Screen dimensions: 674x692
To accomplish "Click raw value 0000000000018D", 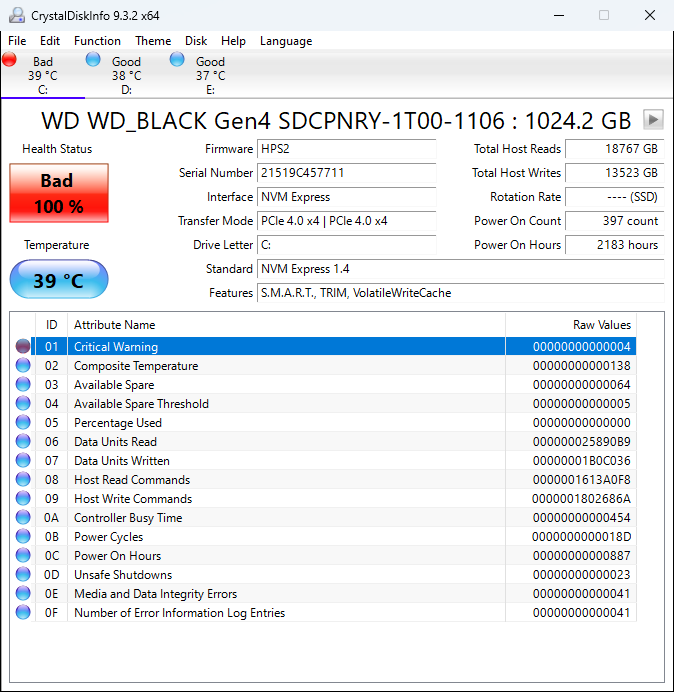I will 581,536.
